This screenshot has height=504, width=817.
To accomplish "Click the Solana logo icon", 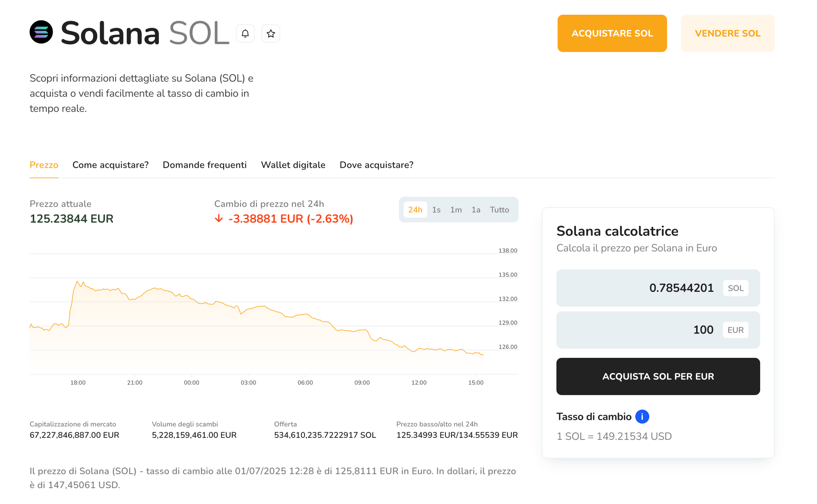I will pyautogui.click(x=41, y=32).
